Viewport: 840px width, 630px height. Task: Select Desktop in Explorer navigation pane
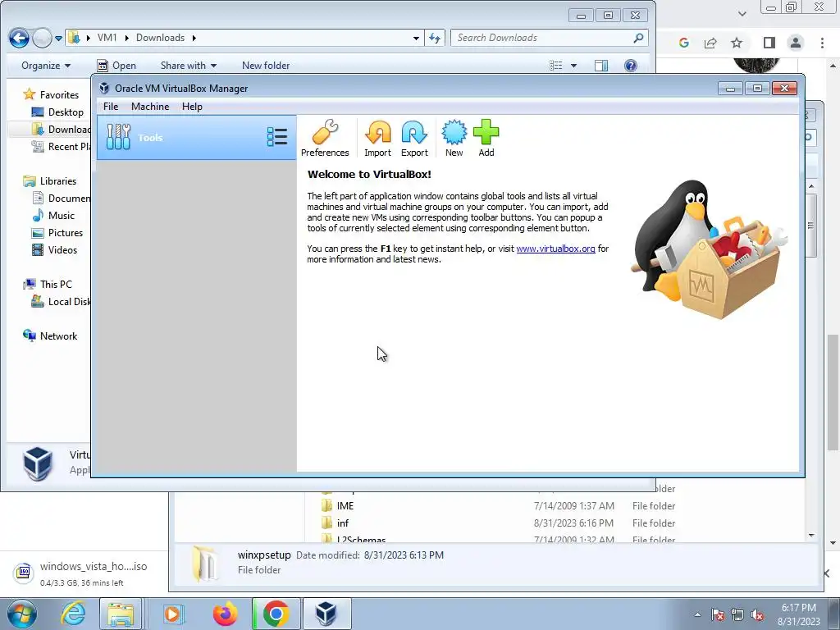(x=58, y=112)
